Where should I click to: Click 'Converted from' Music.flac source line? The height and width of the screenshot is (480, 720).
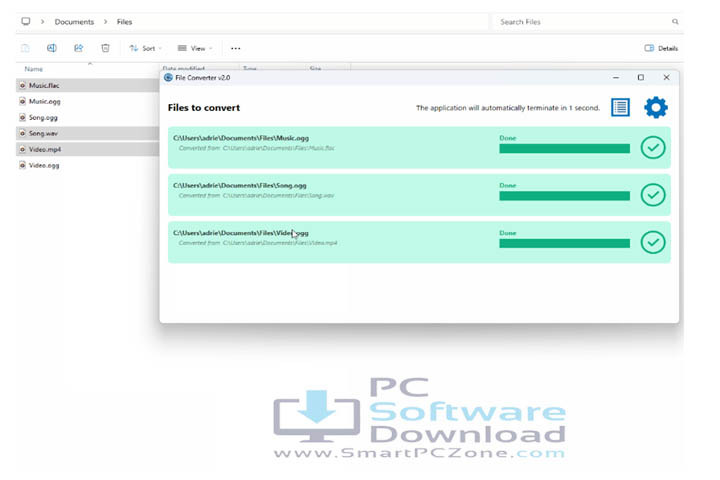(x=256, y=148)
